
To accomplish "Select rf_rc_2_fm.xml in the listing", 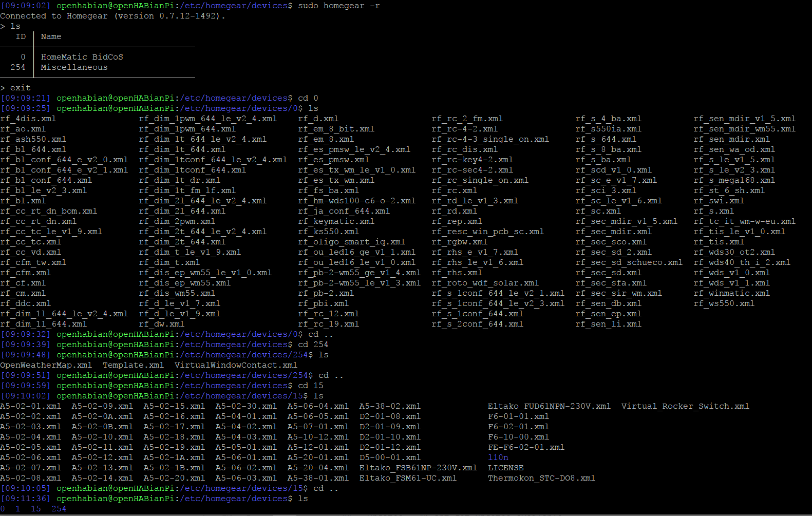I will point(467,119).
